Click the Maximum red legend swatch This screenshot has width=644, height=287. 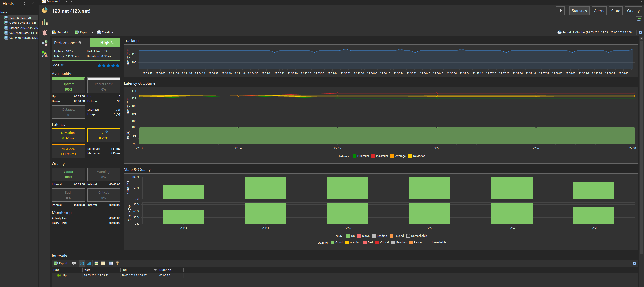(373, 156)
